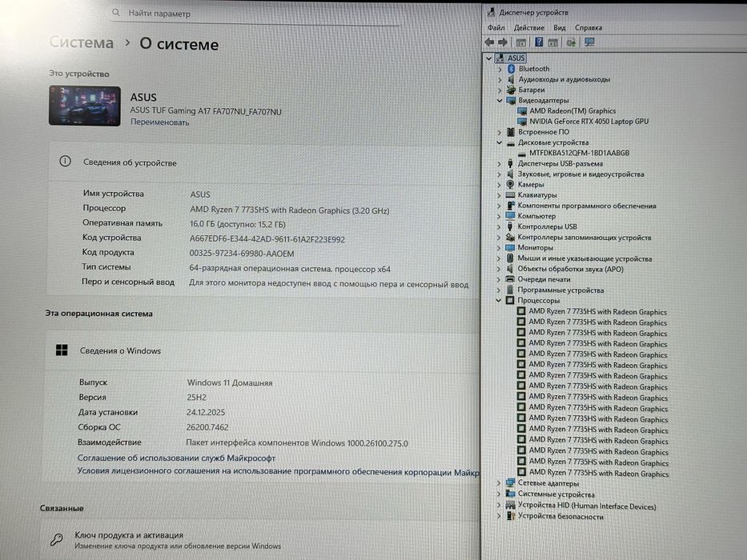Click the blue Help icon in Device Manager toolbar
747x560 pixels.
pyautogui.click(x=539, y=42)
